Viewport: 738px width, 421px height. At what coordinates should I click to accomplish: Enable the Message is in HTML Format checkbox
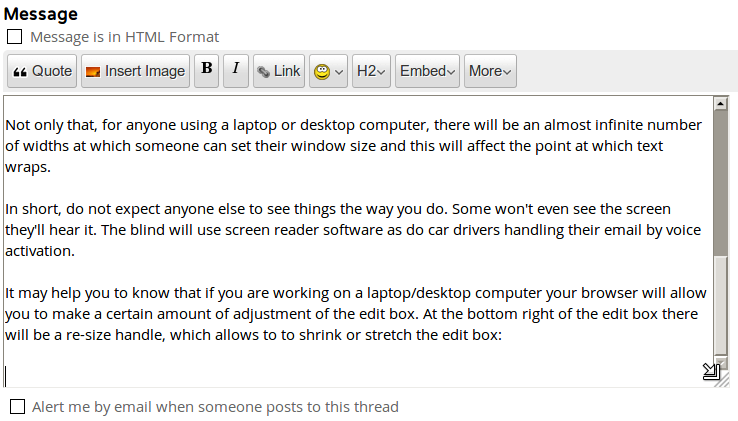pos(15,37)
